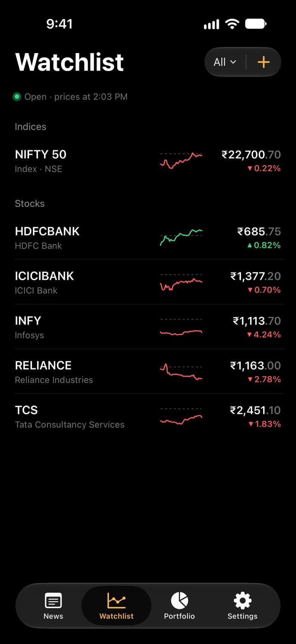Select TCS Tata Consultancy Services row
The width and height of the screenshot is (296, 644).
coord(148,416)
